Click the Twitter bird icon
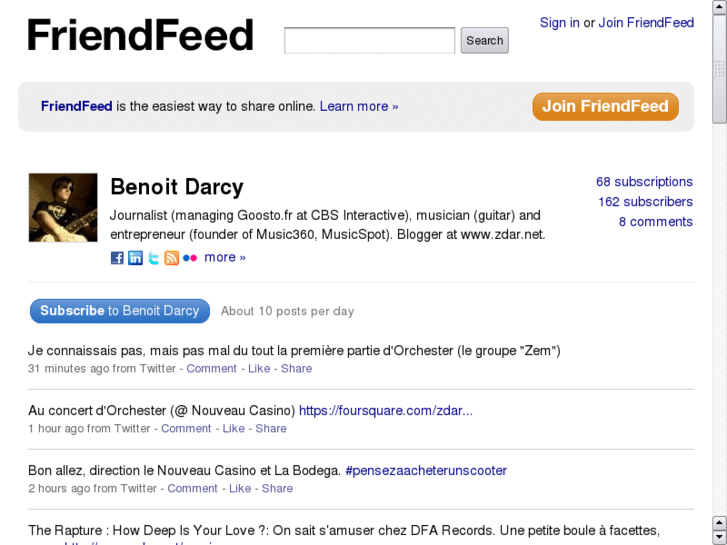The width and height of the screenshot is (727, 545). coord(153,258)
